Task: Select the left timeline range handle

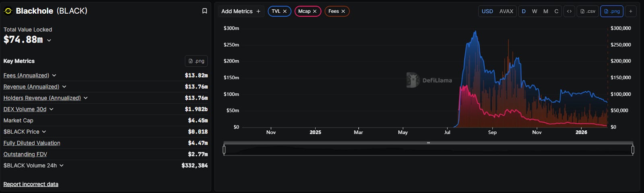Action: click(x=224, y=150)
